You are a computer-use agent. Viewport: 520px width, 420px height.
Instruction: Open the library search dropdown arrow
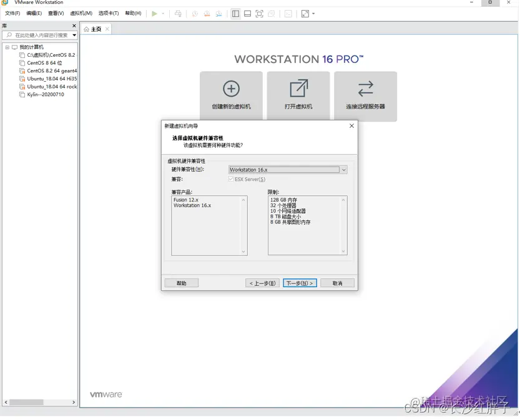click(74, 35)
